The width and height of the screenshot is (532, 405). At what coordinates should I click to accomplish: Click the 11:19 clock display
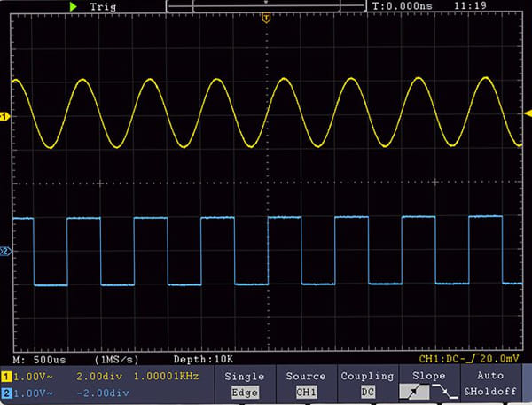click(470, 5)
